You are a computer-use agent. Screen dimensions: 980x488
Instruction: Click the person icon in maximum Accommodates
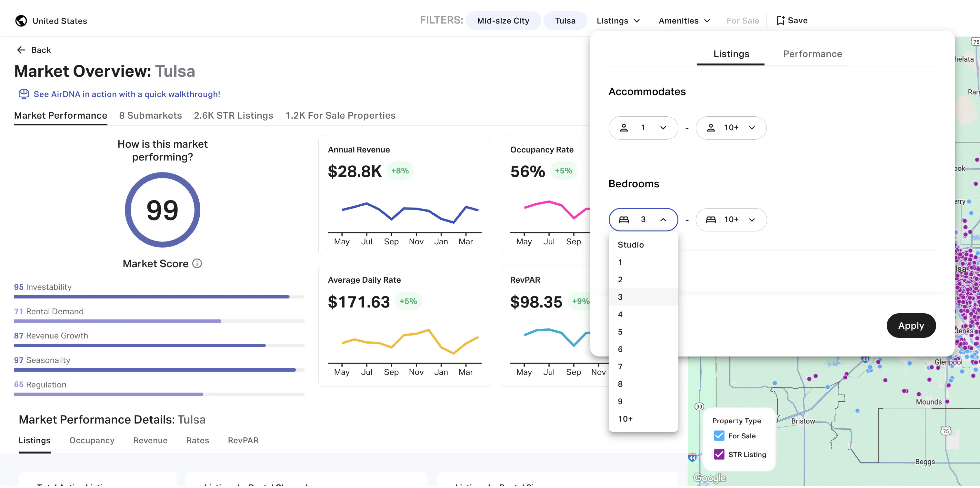(x=711, y=128)
